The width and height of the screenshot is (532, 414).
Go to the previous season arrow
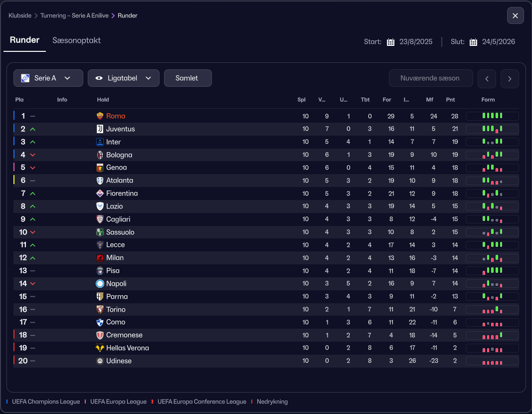pos(487,79)
